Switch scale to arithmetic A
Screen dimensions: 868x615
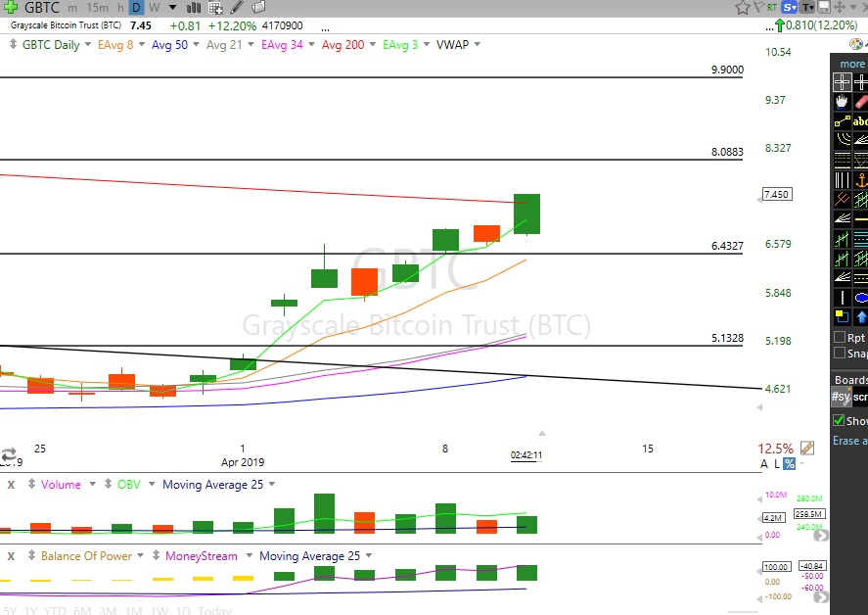764,464
